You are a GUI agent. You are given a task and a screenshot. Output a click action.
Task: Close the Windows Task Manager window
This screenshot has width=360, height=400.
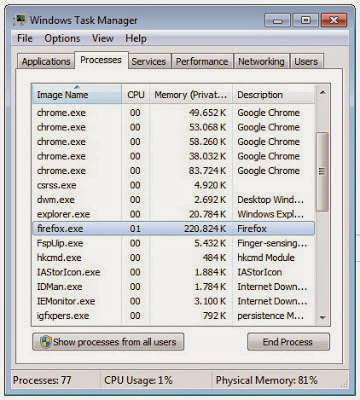pyautogui.click(x=334, y=21)
